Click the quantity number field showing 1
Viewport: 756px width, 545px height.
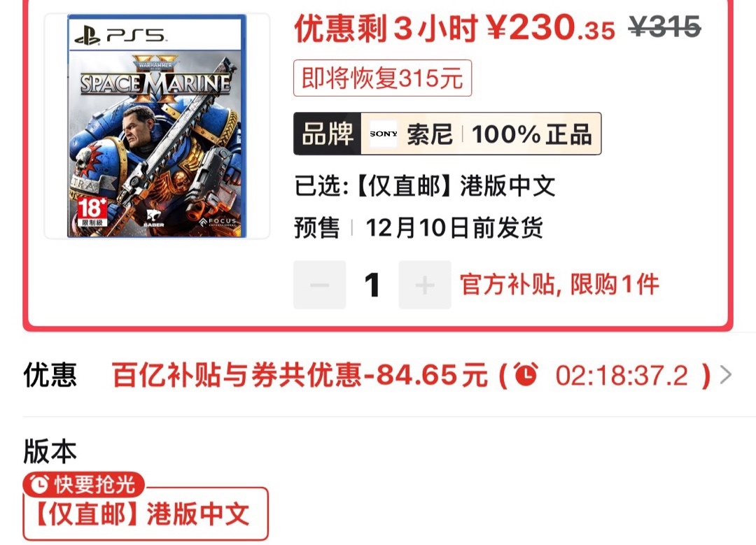[x=372, y=285]
